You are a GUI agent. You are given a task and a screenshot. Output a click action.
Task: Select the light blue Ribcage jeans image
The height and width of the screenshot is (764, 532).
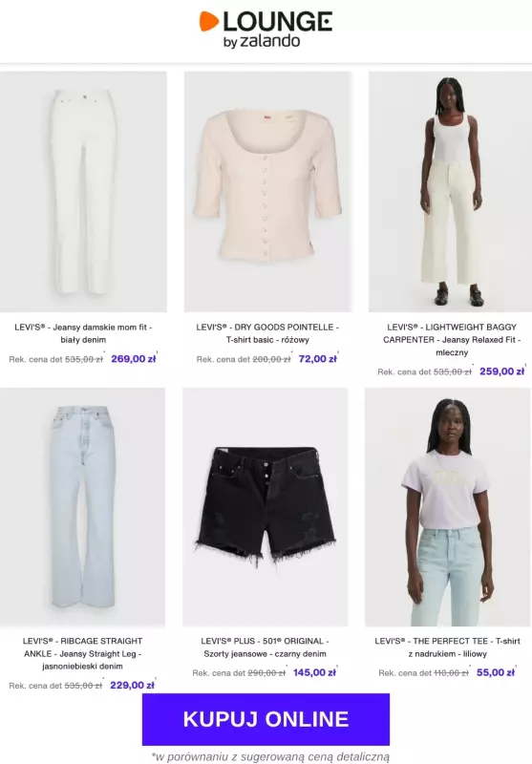82,507
